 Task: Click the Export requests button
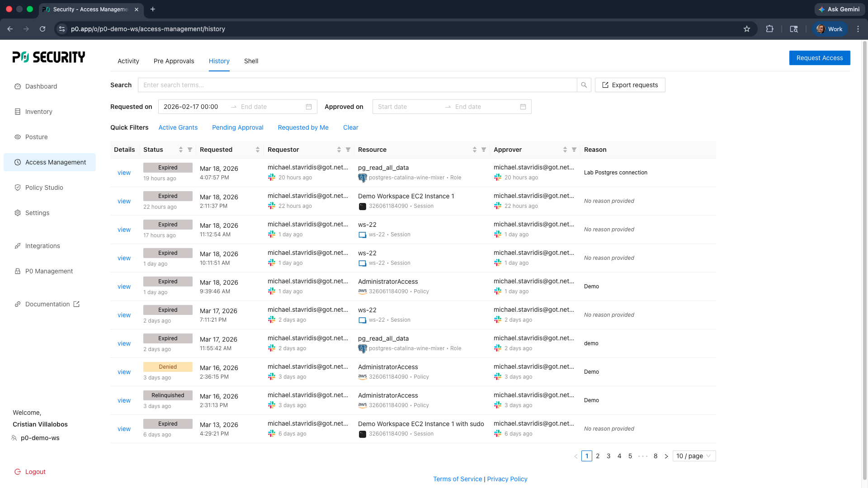pyautogui.click(x=630, y=85)
